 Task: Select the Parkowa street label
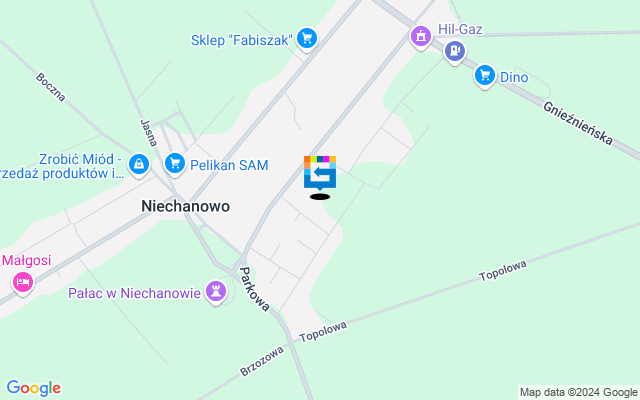(x=255, y=289)
